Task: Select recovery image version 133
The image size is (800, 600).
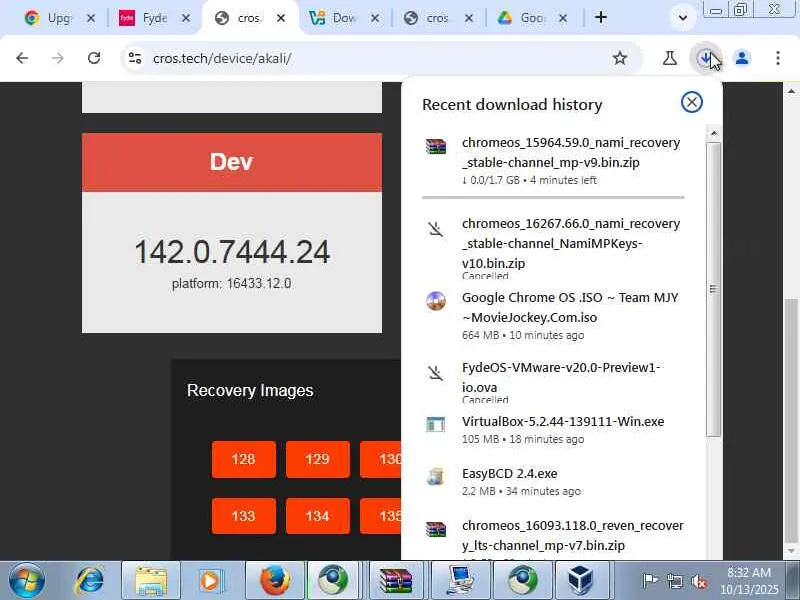Action: coord(244,516)
